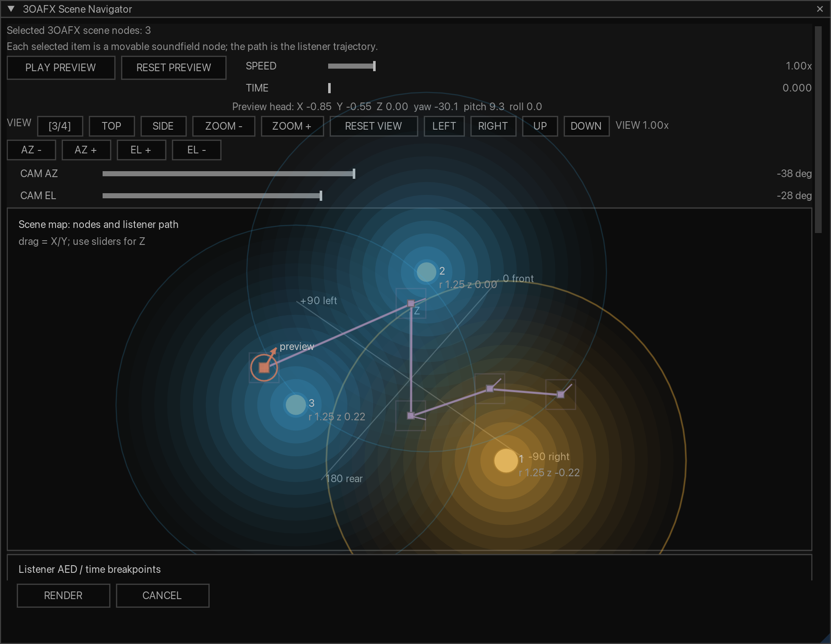Click 'Scene map: nodes and listener path' title
Viewport: 831px width, 644px height.
click(x=98, y=225)
